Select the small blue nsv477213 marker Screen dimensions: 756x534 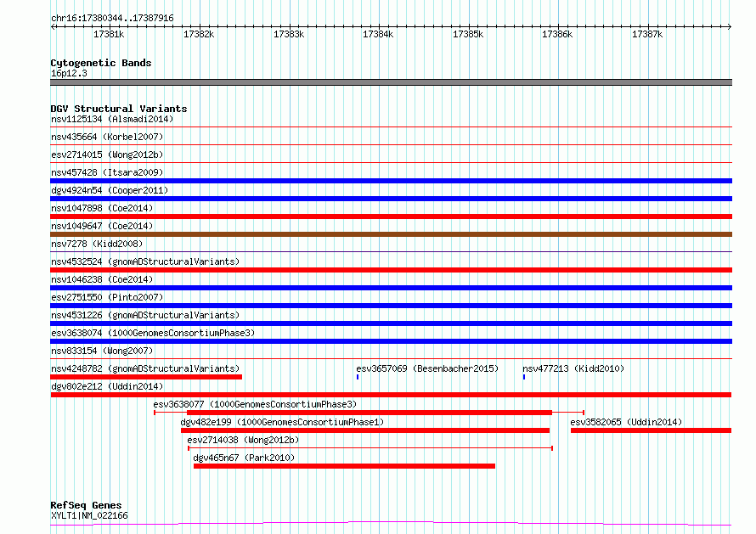click(x=524, y=377)
